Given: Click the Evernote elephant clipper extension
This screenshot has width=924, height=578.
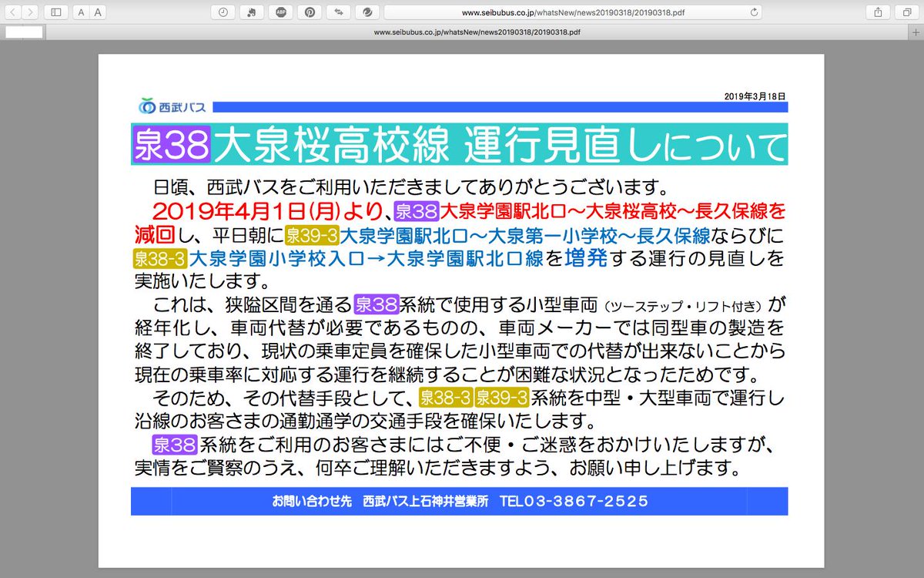Looking at the screenshot, I should pyautogui.click(x=252, y=12).
